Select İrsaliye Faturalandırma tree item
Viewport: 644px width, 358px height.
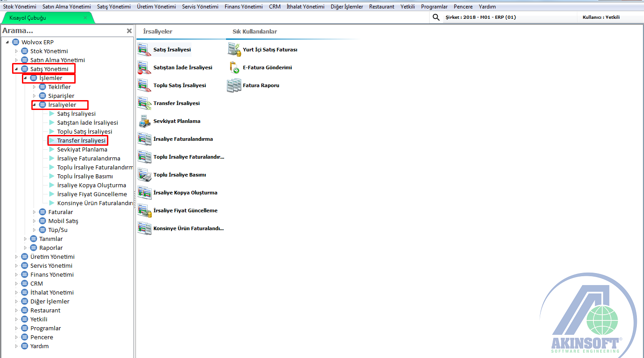click(89, 158)
